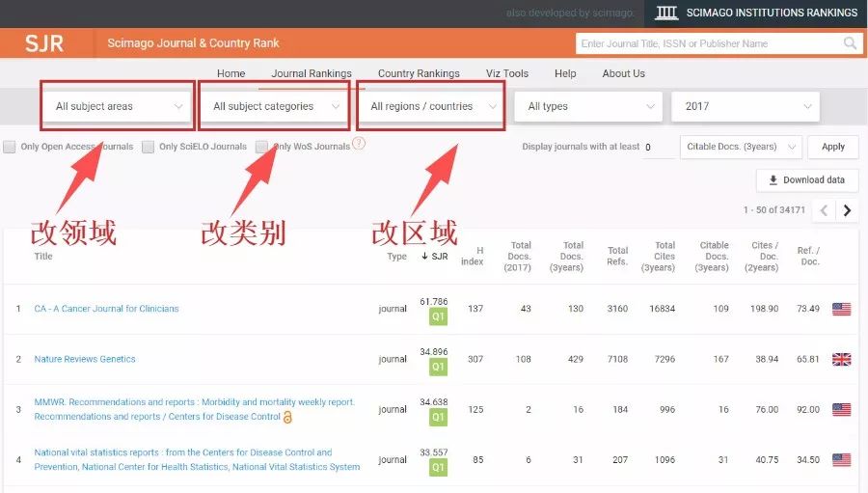Open the About Us page

point(623,73)
